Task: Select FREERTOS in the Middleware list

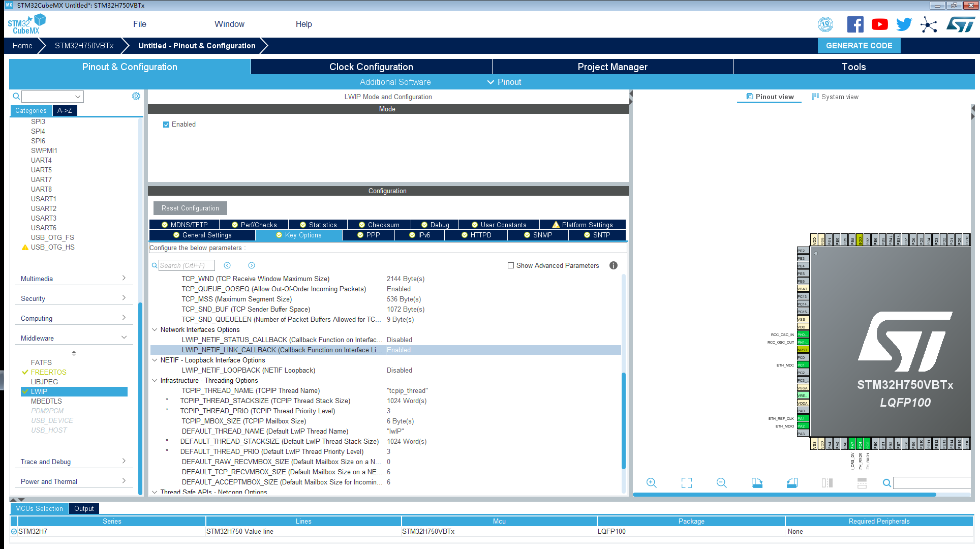Action: [48, 372]
